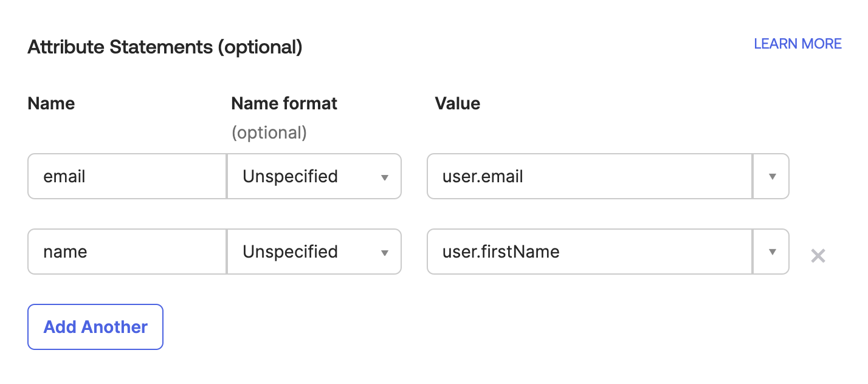Image resolution: width=868 pixels, height=384 pixels.
Task: Click the Add Another button
Action: point(95,327)
